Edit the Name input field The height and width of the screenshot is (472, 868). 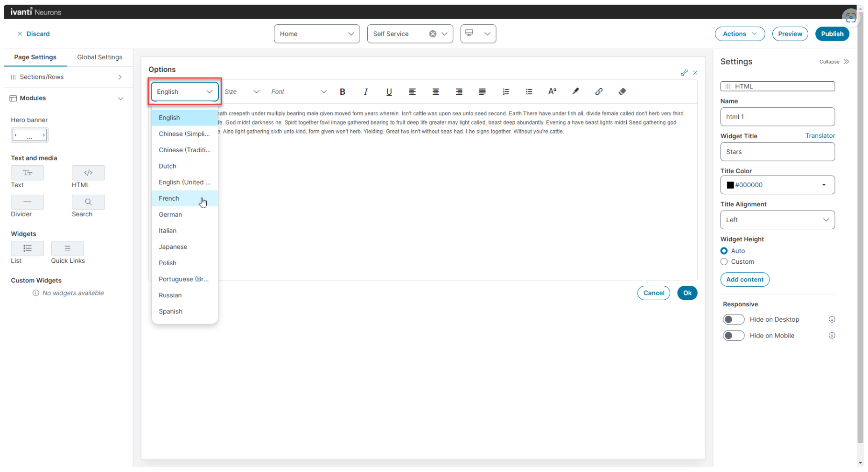pyautogui.click(x=777, y=117)
